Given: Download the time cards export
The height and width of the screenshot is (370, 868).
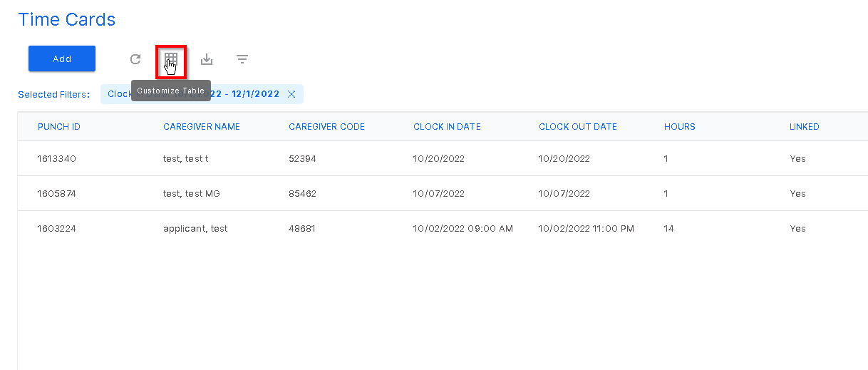Looking at the screenshot, I should pyautogui.click(x=207, y=59).
